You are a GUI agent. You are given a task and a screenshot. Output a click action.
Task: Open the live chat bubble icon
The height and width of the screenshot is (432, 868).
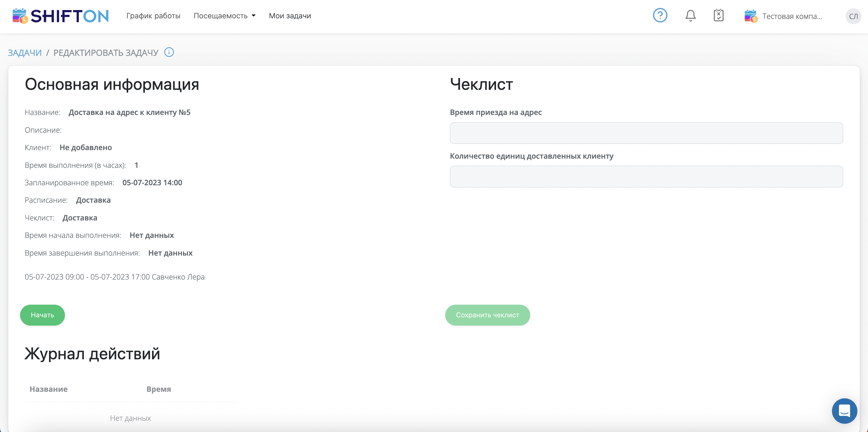(x=844, y=411)
